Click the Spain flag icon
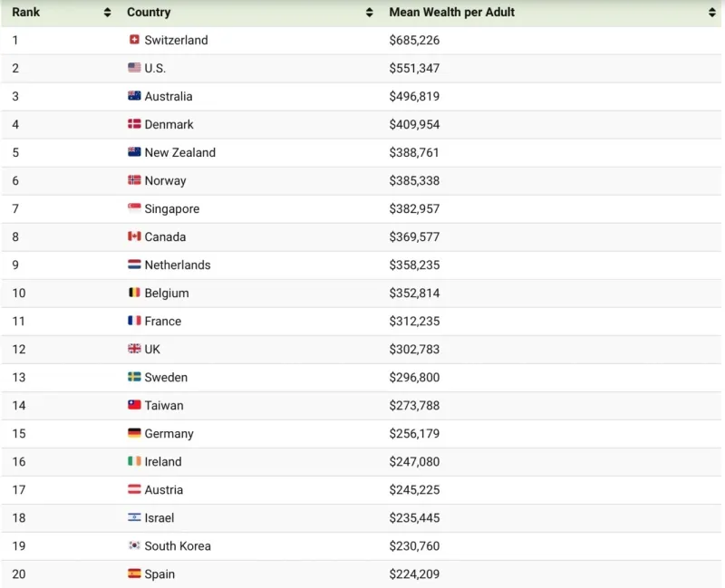Screen dimensions: 725x588 pyautogui.click(x=134, y=574)
